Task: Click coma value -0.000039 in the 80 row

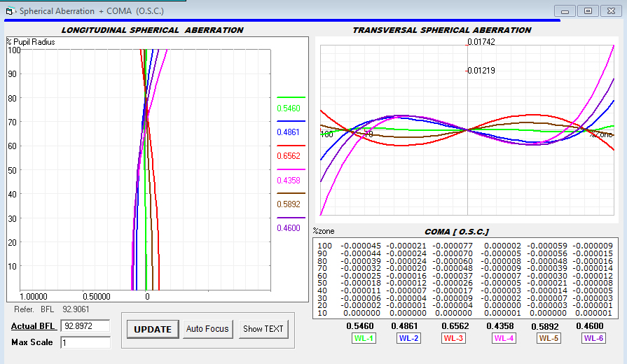Action: 361,261
